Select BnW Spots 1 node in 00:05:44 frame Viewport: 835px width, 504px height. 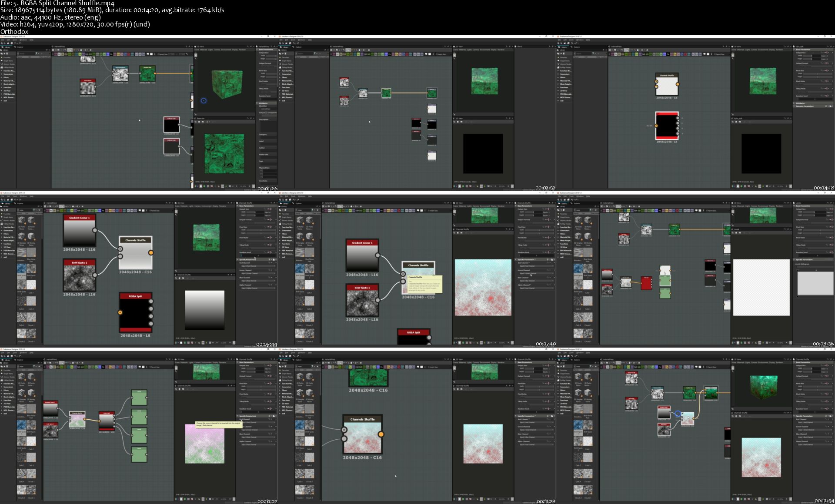pos(79,275)
